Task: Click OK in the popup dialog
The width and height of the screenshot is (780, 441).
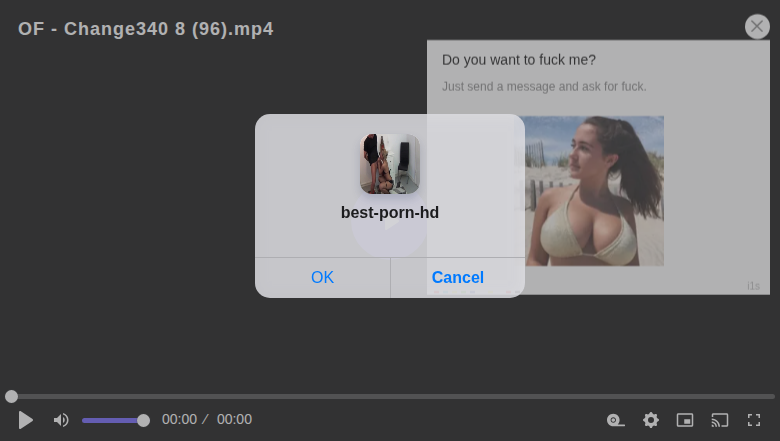Action: (322, 277)
